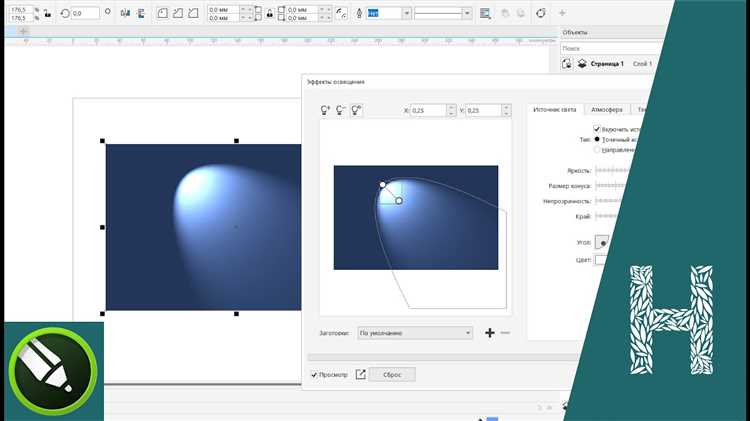Select the round corner shape icon

point(163,13)
